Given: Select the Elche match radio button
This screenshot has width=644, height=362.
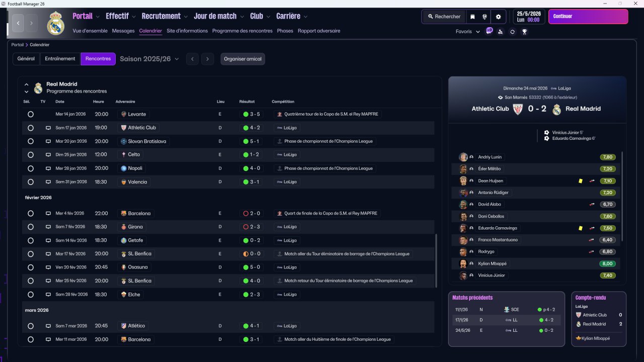Looking at the screenshot, I should (x=31, y=295).
